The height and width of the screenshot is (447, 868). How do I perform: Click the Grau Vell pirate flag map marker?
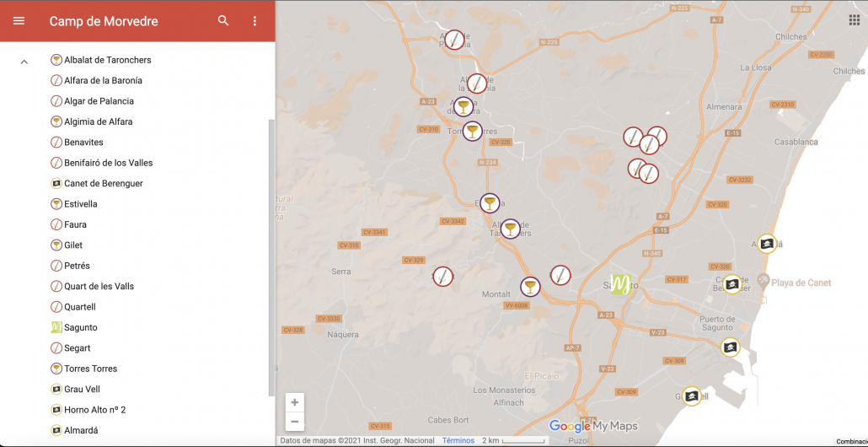(x=691, y=396)
